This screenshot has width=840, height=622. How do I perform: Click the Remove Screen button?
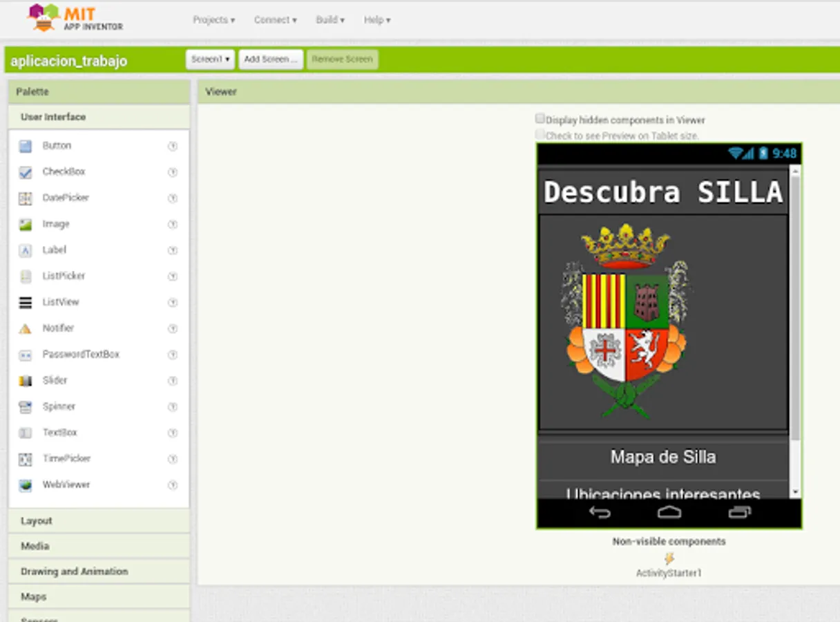click(343, 59)
